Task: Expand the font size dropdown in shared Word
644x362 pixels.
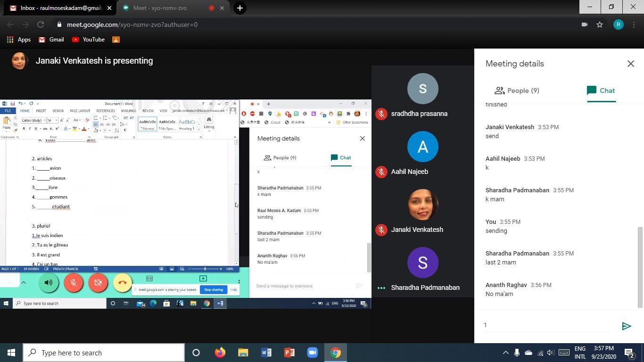Action: point(56,120)
